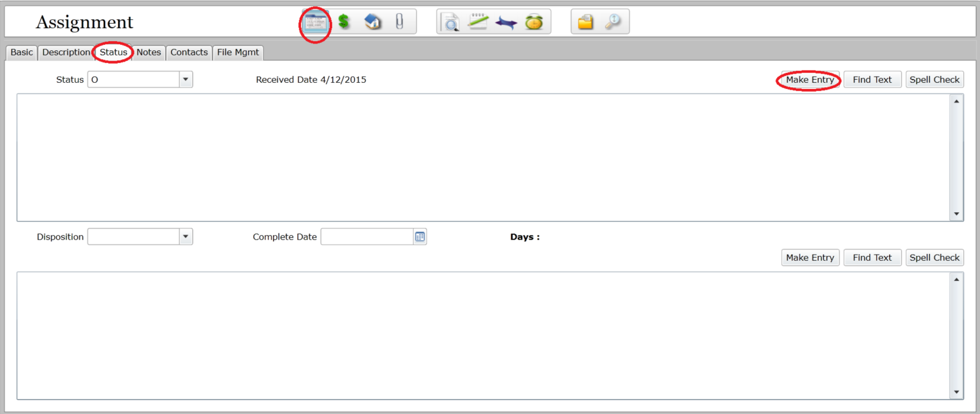This screenshot has height=414, width=980.
Task: Open the Contacts tab
Action: point(189,52)
